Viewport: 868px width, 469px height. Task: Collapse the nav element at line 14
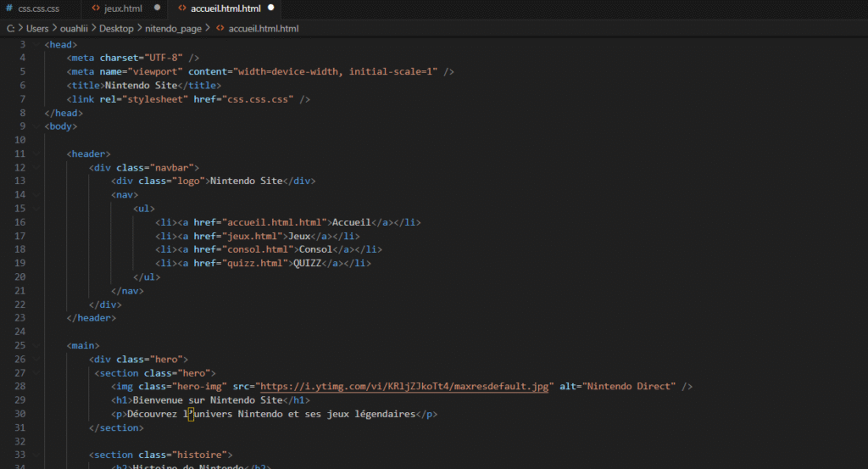tap(36, 195)
